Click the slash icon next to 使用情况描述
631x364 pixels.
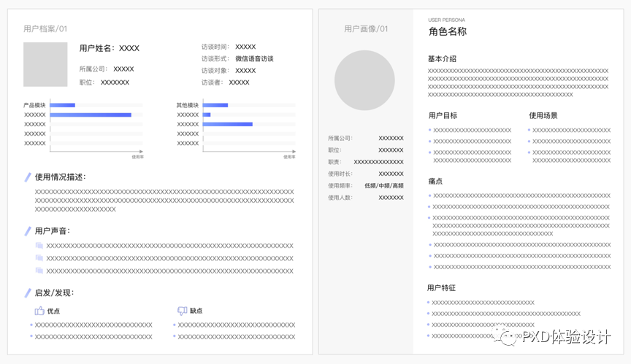click(x=28, y=177)
